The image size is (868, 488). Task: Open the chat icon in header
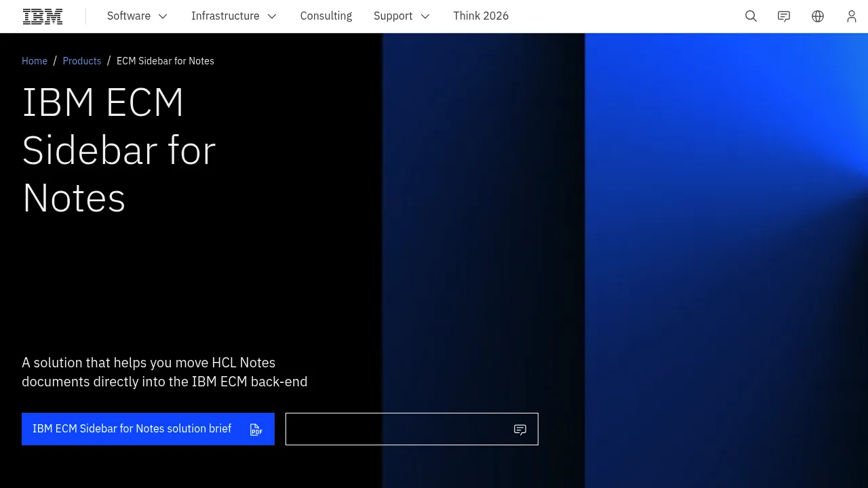tap(784, 16)
